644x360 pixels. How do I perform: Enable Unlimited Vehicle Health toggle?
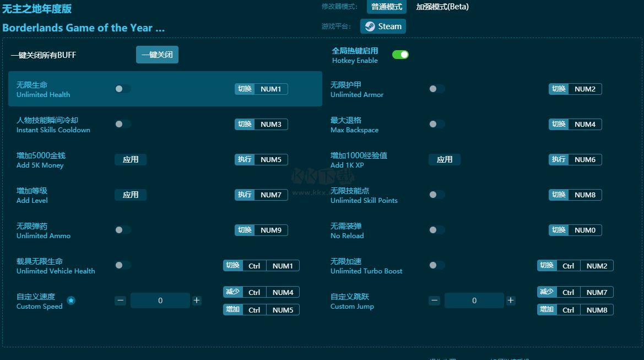pyautogui.click(x=123, y=266)
